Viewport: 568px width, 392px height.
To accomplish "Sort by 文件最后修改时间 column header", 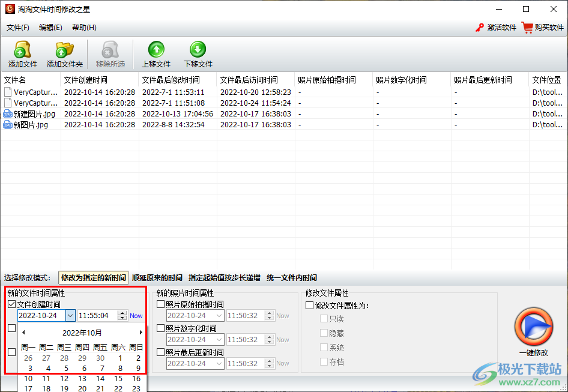I will point(178,80).
